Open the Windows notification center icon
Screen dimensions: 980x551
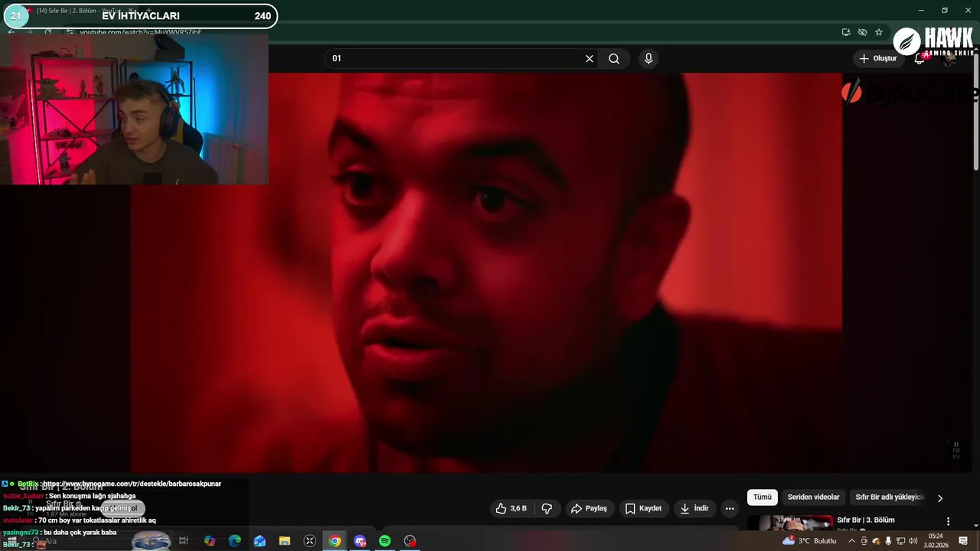963,541
